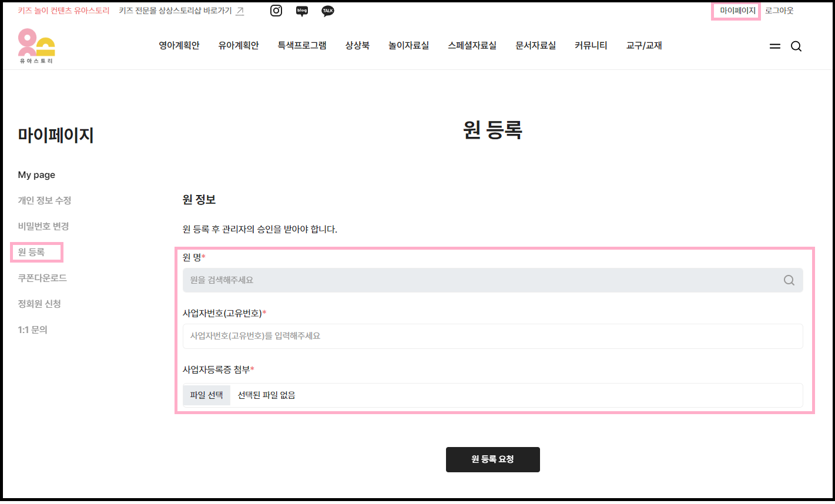
Task: Open the 커뮤니티 menu
Action: click(591, 45)
